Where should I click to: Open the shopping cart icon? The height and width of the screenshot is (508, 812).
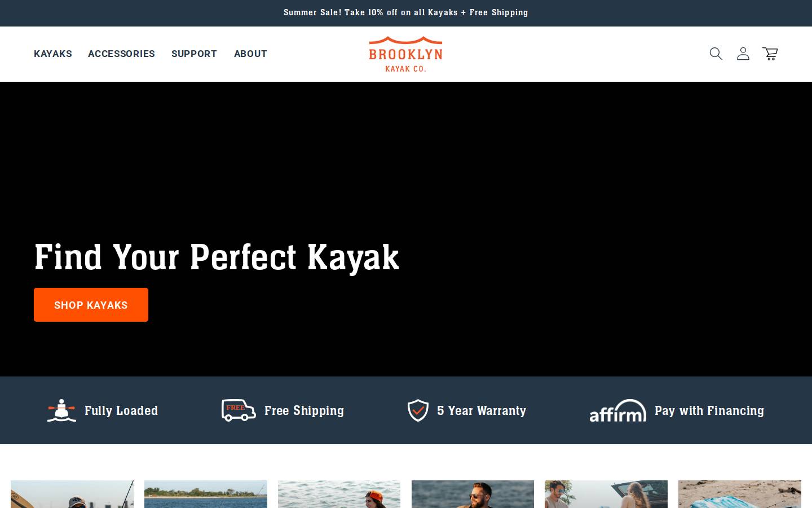click(x=770, y=54)
